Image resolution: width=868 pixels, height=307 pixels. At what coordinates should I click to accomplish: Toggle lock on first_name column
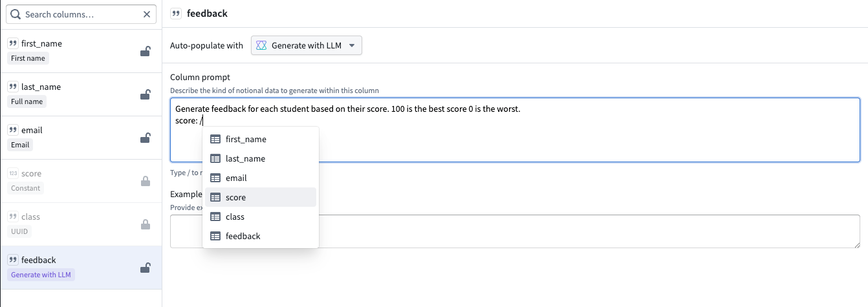pyautogui.click(x=146, y=52)
